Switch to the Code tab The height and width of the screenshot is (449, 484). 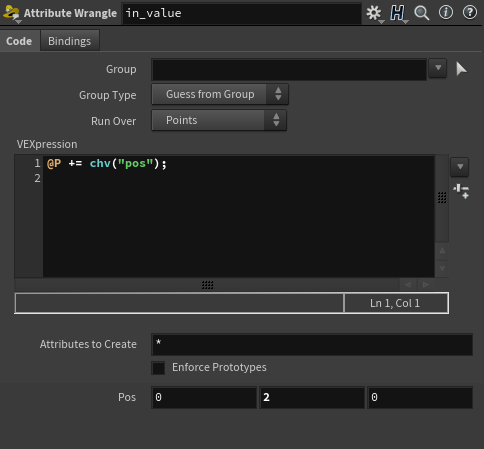(19, 41)
